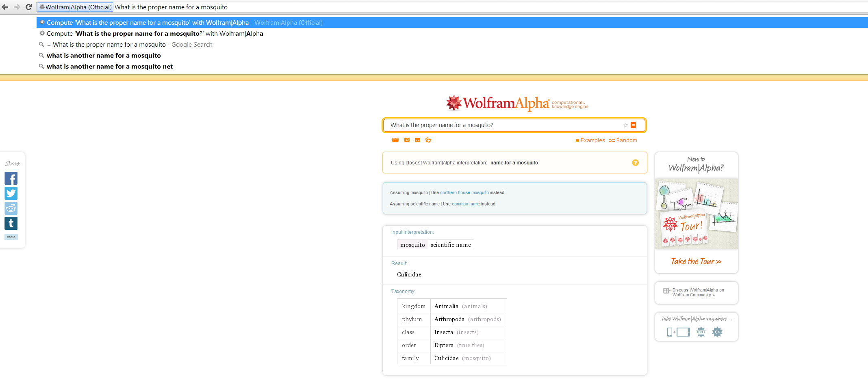This screenshot has width=868, height=382.
Task: Click the orange compute equals button in the search box
Action: click(633, 125)
